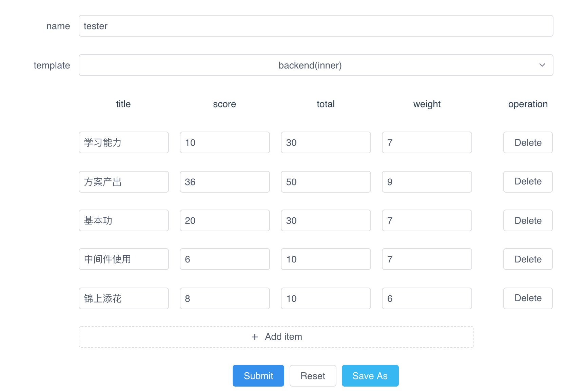Click the Save As button
The height and width of the screenshot is (392, 584).
370,376
